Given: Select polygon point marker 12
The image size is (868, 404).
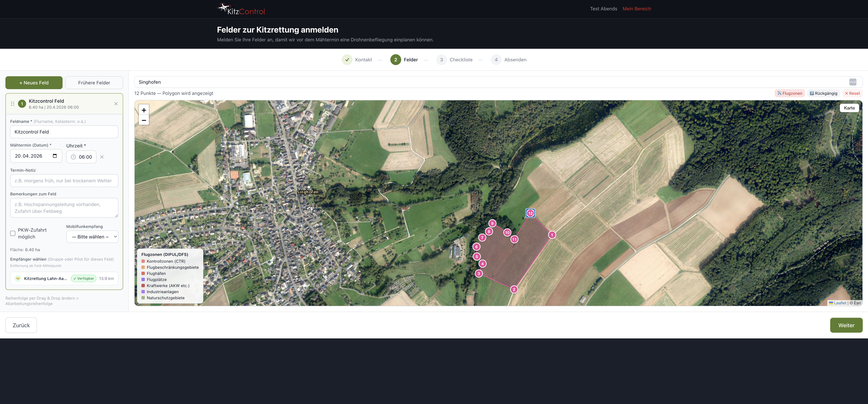Looking at the screenshot, I should click(530, 213).
